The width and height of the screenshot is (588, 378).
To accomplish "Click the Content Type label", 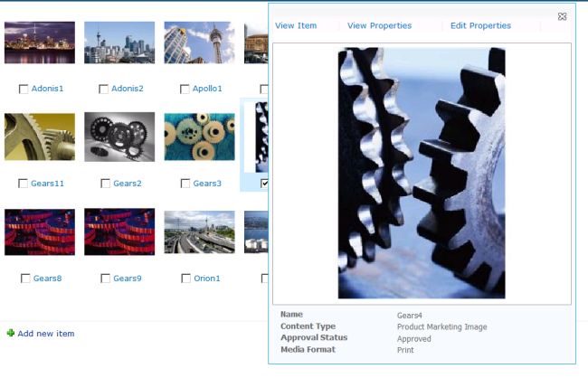I will (308, 326).
